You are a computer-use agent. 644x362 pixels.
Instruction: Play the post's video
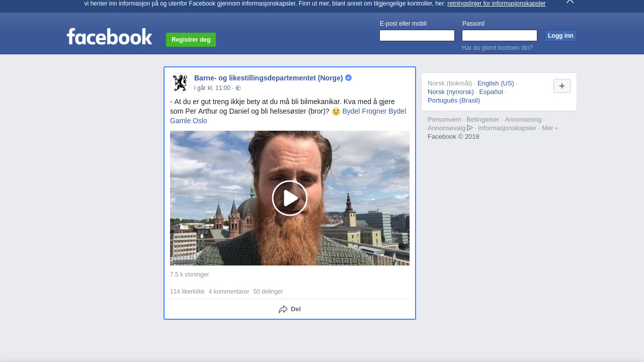(289, 198)
